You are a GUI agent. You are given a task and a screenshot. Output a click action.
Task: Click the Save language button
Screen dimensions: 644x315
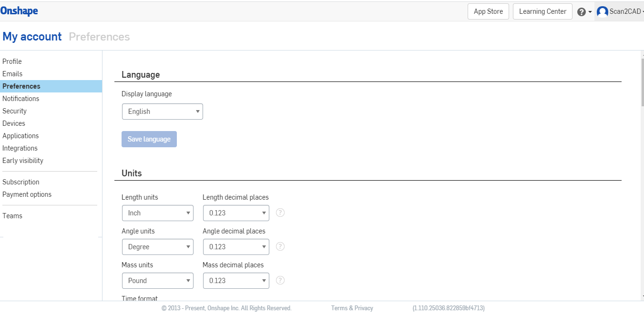coord(149,139)
